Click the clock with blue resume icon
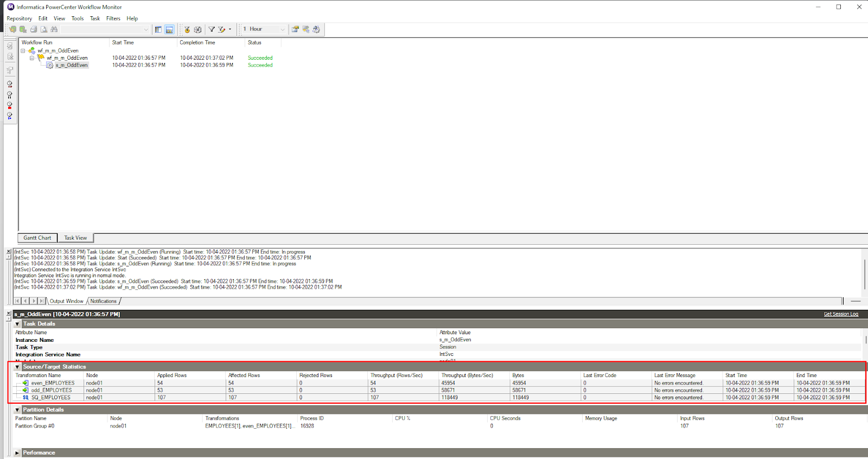868x459 pixels. tap(10, 115)
